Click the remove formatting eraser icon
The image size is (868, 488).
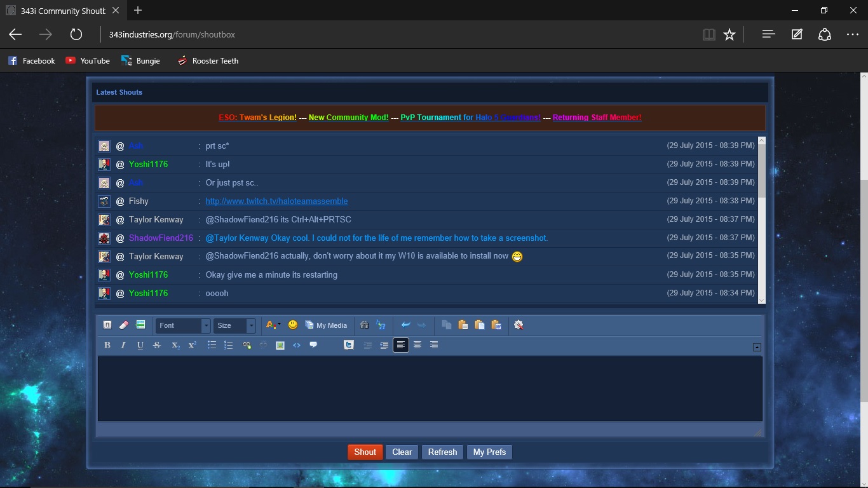(124, 325)
